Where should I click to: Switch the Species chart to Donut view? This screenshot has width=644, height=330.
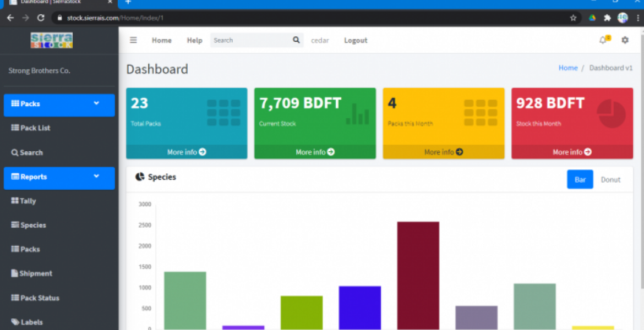610,179
